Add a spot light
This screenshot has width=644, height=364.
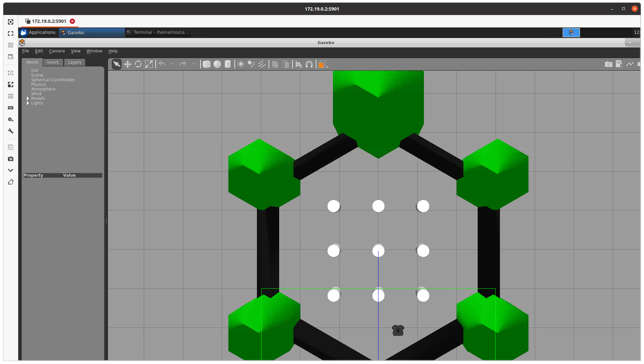[x=251, y=64]
